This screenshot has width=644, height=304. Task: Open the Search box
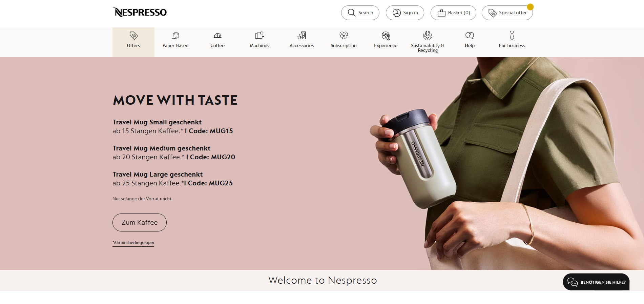(360, 13)
